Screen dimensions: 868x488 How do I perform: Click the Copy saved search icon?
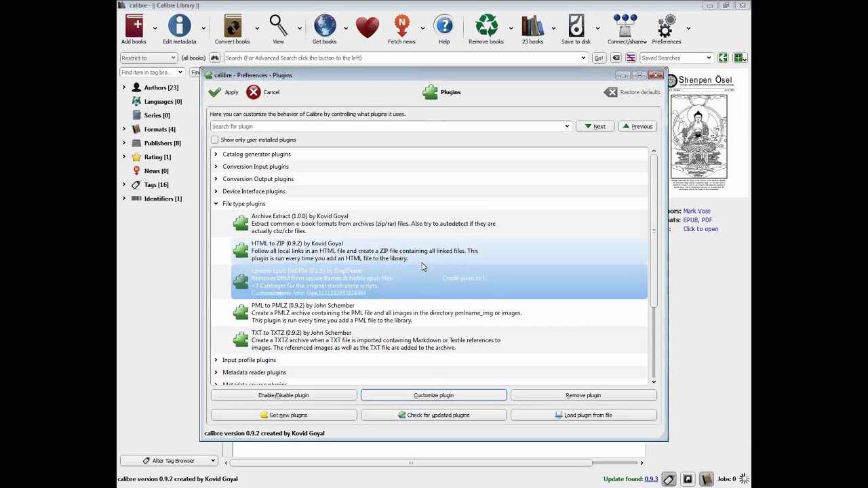[x=723, y=58]
